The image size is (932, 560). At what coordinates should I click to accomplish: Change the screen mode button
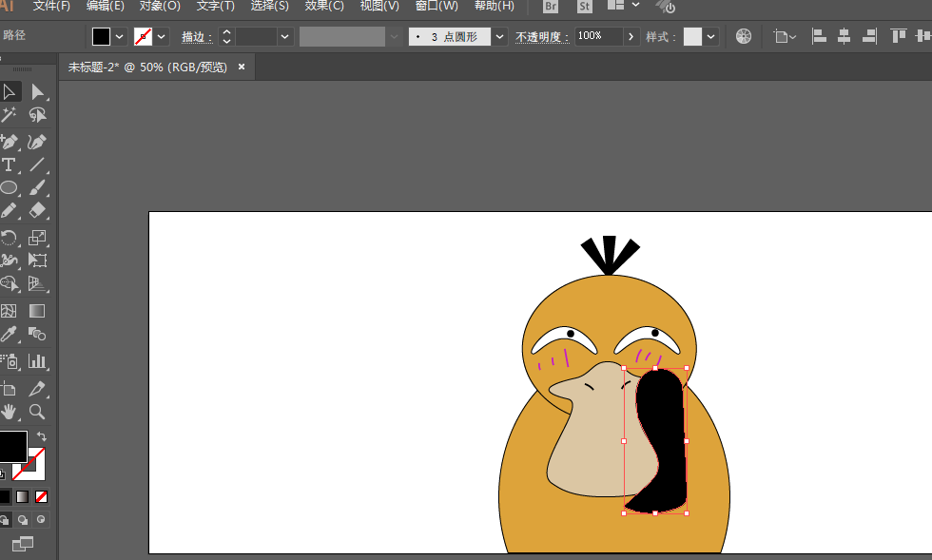(23, 543)
